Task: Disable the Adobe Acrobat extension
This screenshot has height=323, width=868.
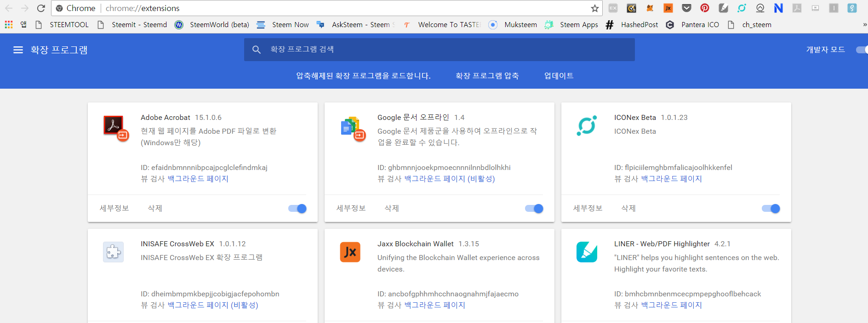Action: pyautogui.click(x=297, y=209)
